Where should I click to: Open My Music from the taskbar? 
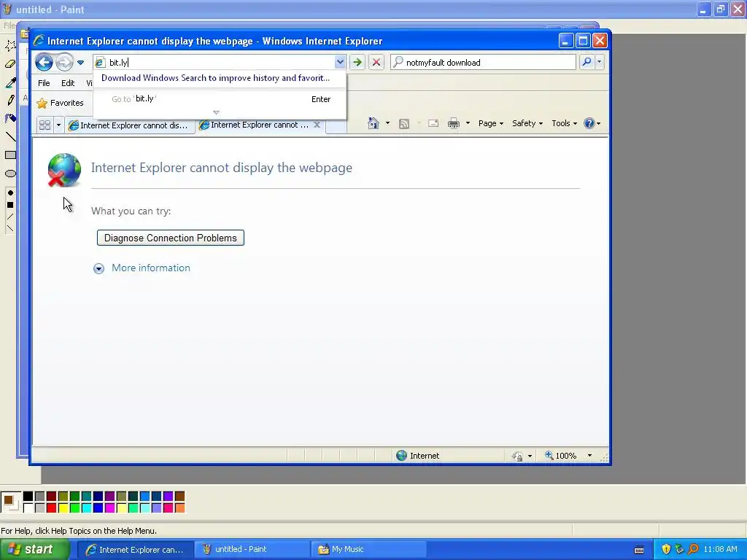(368, 550)
